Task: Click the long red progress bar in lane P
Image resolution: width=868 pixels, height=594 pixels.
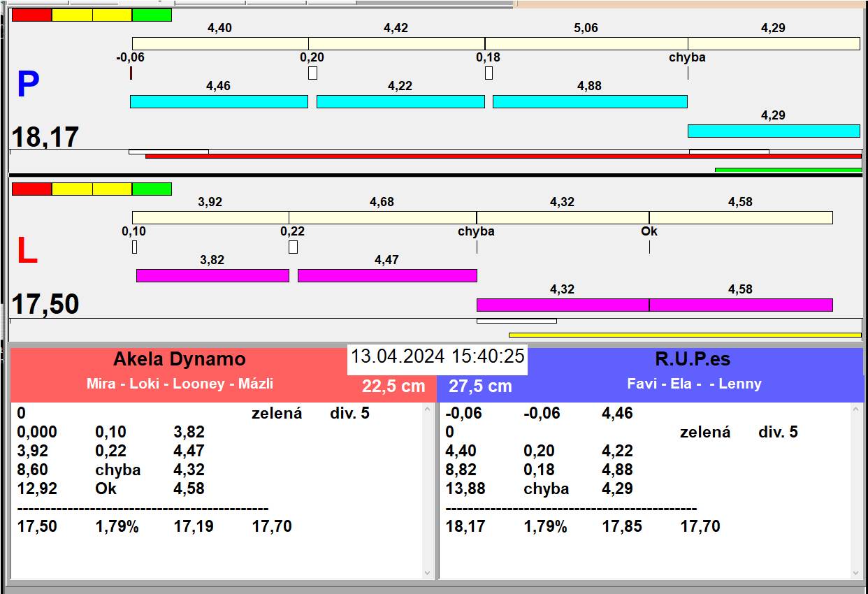Action: click(503, 157)
